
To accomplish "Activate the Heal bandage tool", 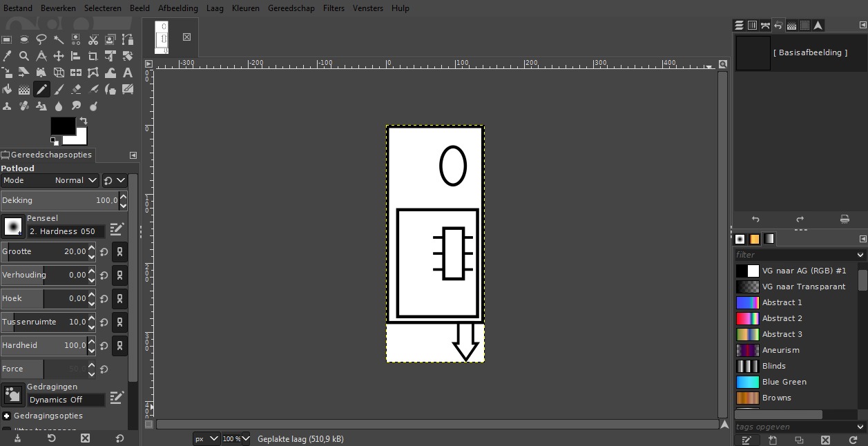I will (24, 106).
